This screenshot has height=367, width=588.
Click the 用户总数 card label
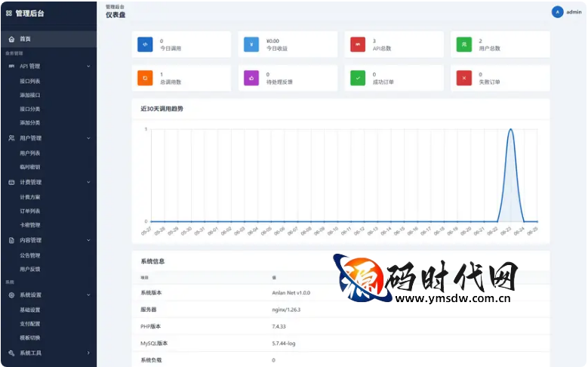pos(489,48)
